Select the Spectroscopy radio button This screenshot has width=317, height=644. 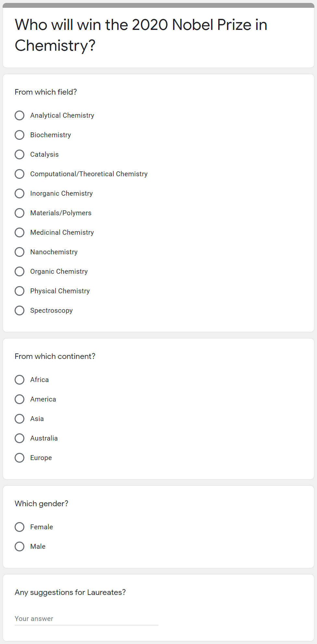click(x=19, y=310)
